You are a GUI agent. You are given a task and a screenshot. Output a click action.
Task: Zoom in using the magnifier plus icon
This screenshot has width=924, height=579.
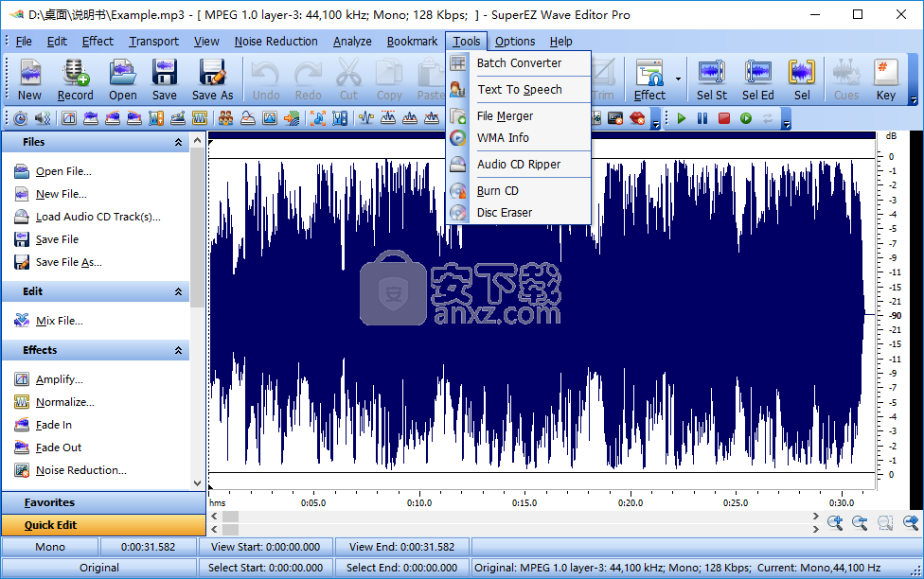(x=835, y=522)
